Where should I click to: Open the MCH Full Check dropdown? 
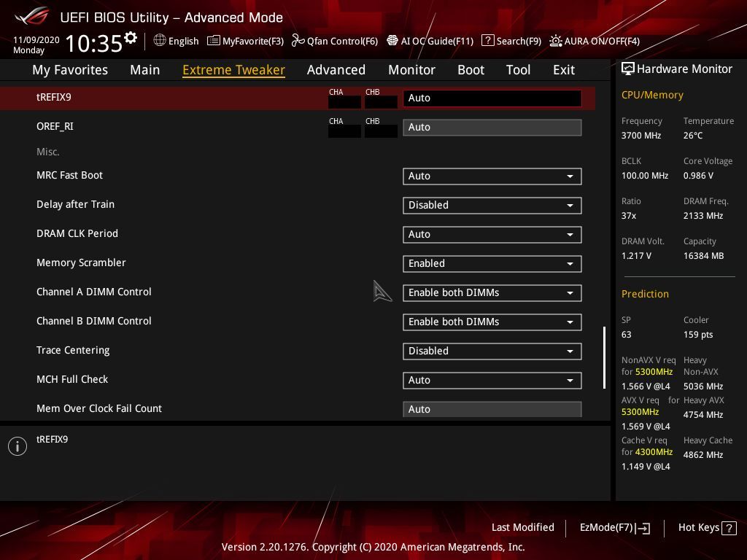[492, 381]
